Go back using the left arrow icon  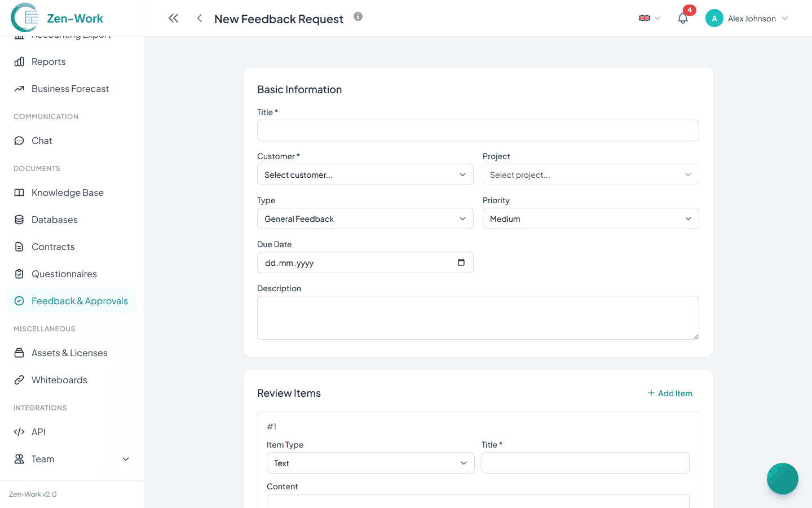point(199,18)
